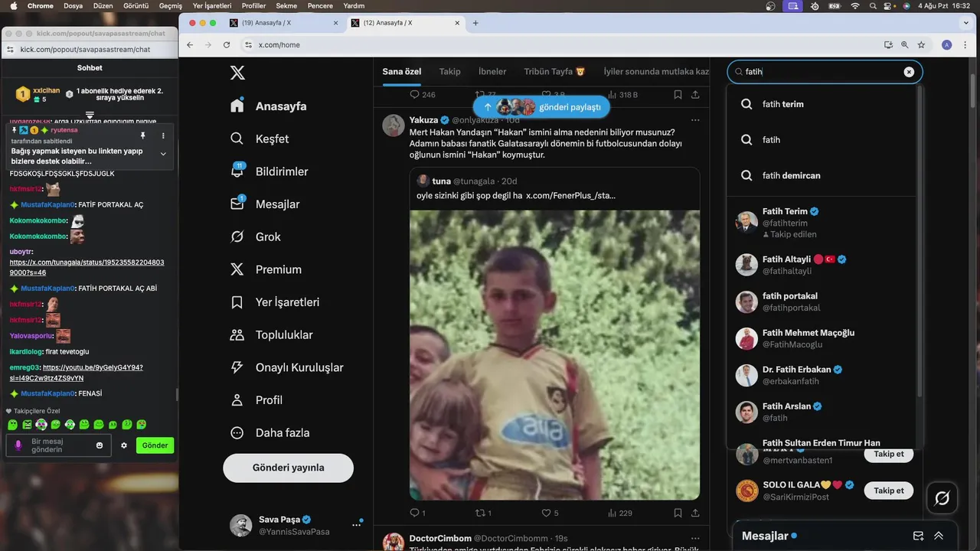Viewport: 980px width, 551px height.
Task: Click the floating Grok button
Action: tap(942, 498)
